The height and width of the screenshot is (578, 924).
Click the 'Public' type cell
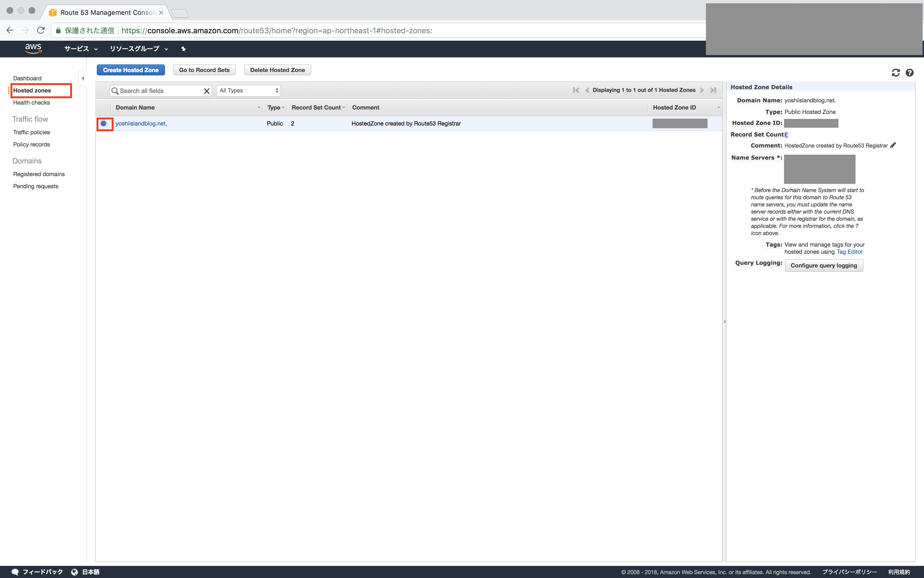274,124
